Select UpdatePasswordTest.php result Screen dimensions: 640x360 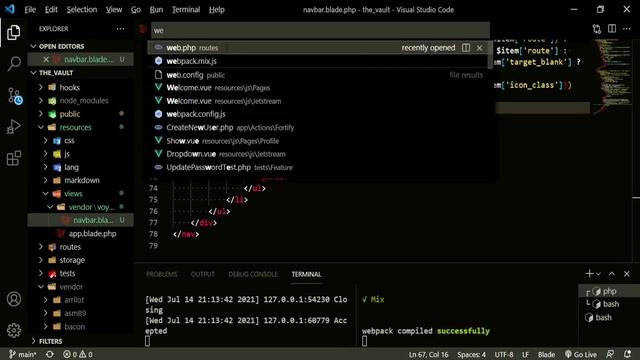318,167
